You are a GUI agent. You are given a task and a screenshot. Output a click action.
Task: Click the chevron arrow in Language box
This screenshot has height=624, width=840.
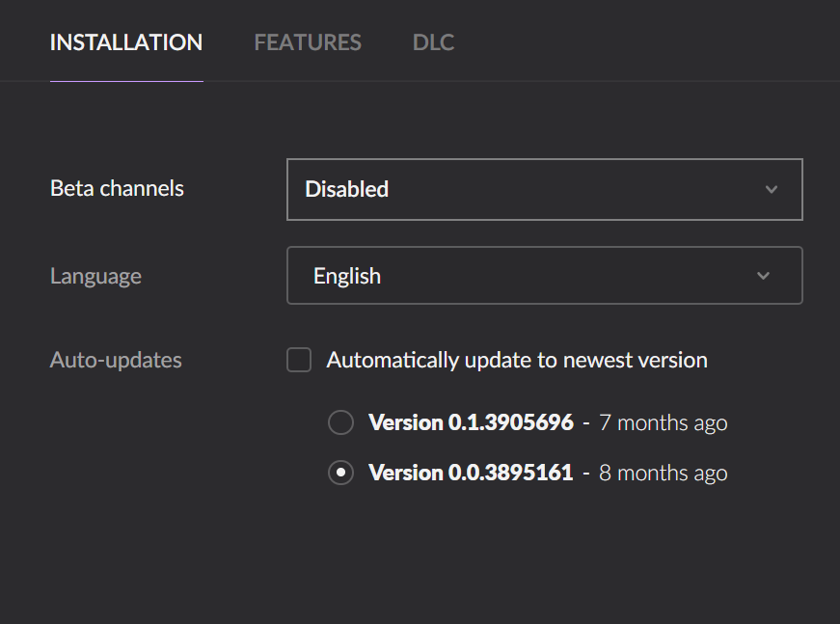[x=764, y=276]
